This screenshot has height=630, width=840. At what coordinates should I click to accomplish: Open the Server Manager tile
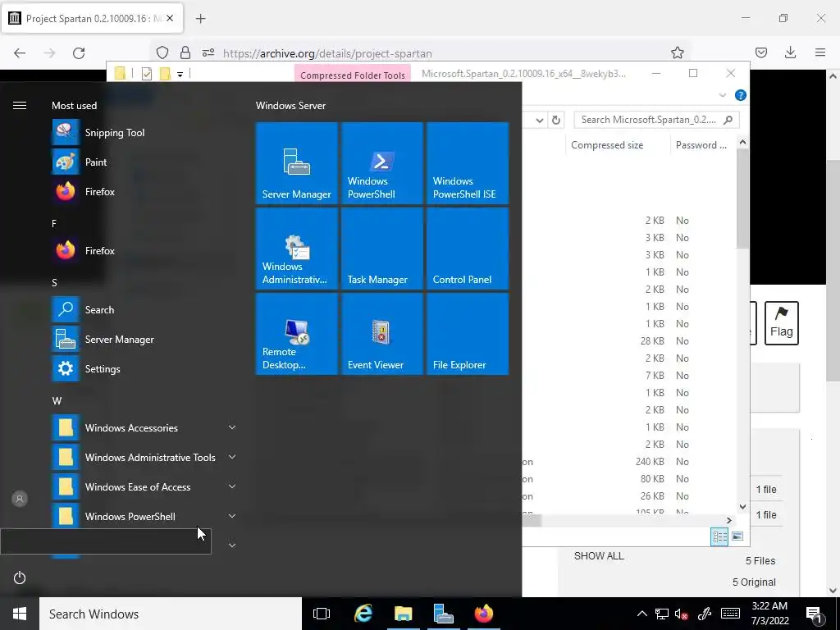[297, 163]
